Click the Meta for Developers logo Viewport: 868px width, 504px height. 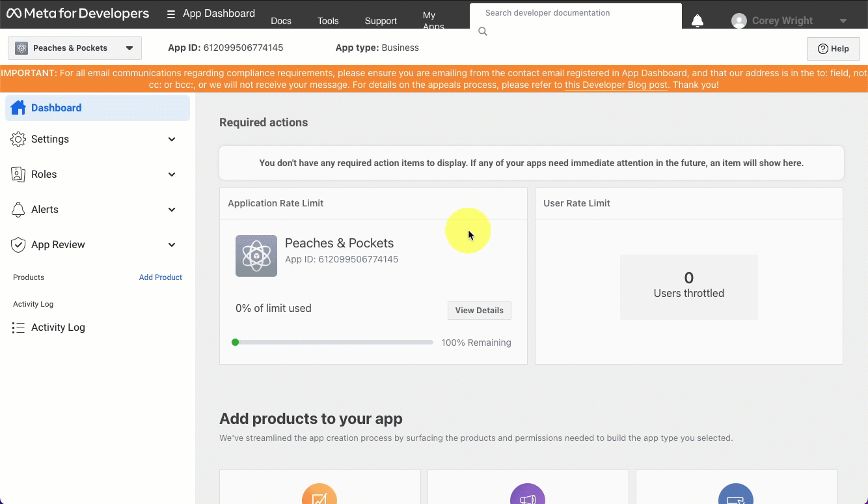pos(77,14)
